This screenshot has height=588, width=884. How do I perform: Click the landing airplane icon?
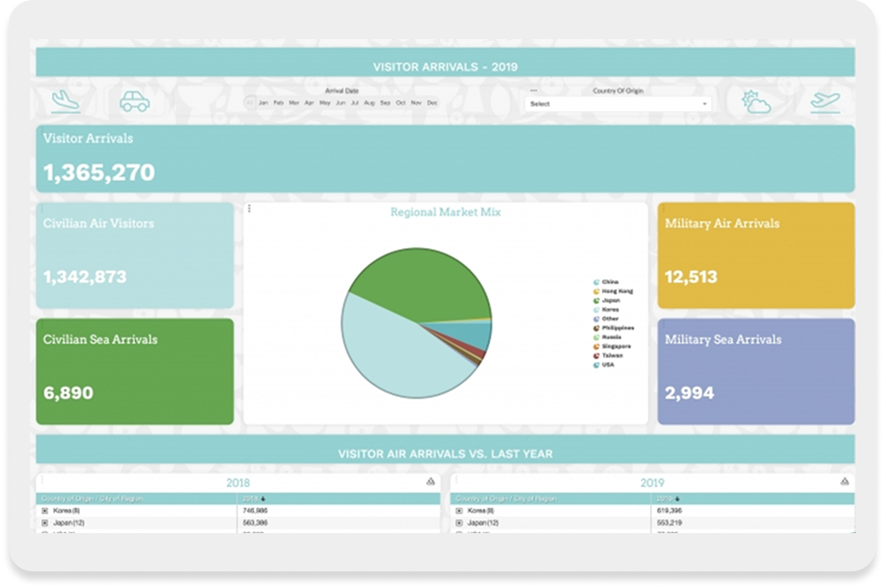pos(66,101)
